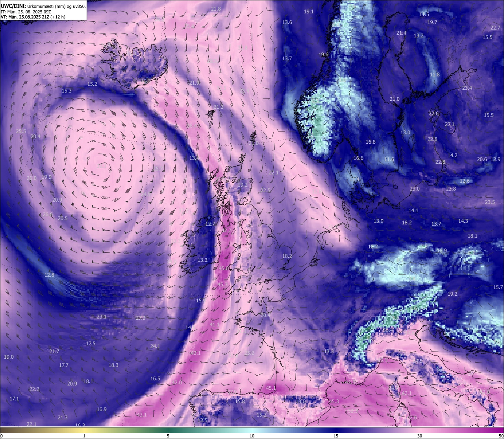Viewport: 504px width, 439px height.
Task: Click the map value 12.7
Action: pos(210,224)
